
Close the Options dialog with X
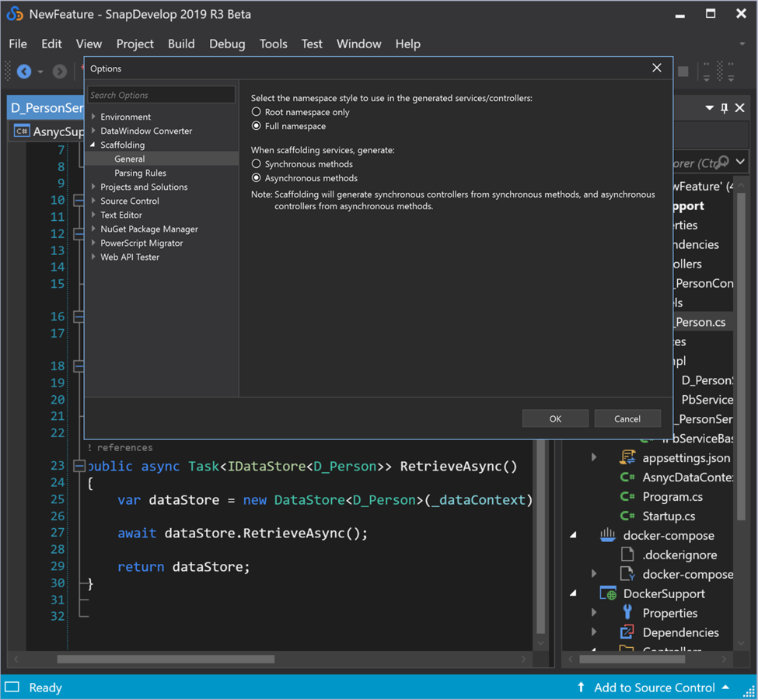pyautogui.click(x=656, y=68)
